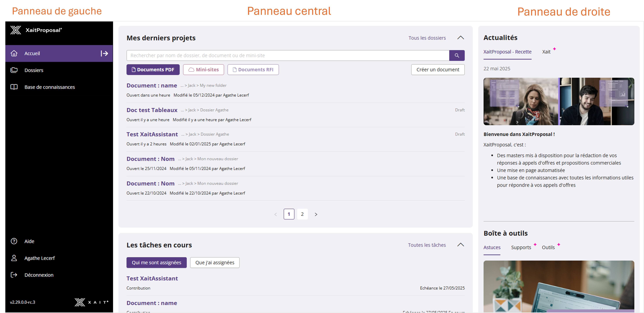Switch to the Xait news tab

tap(546, 52)
